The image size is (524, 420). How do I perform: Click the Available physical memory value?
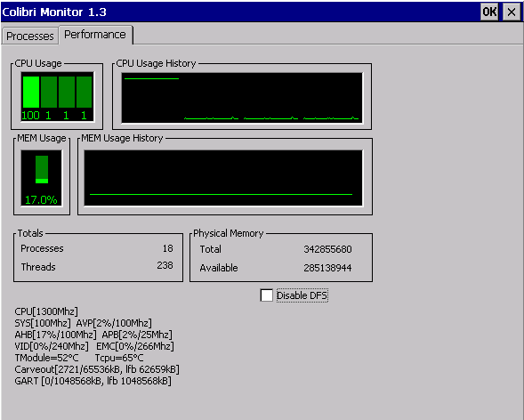pyautogui.click(x=327, y=268)
